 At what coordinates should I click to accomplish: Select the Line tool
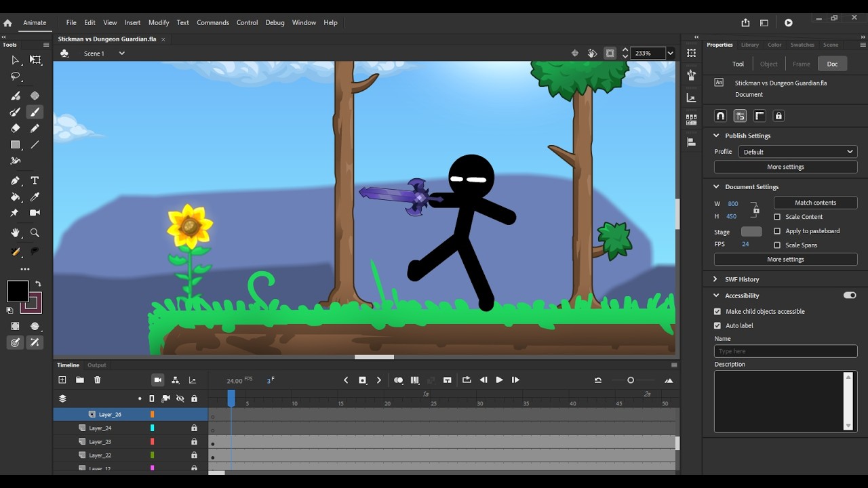coord(35,144)
